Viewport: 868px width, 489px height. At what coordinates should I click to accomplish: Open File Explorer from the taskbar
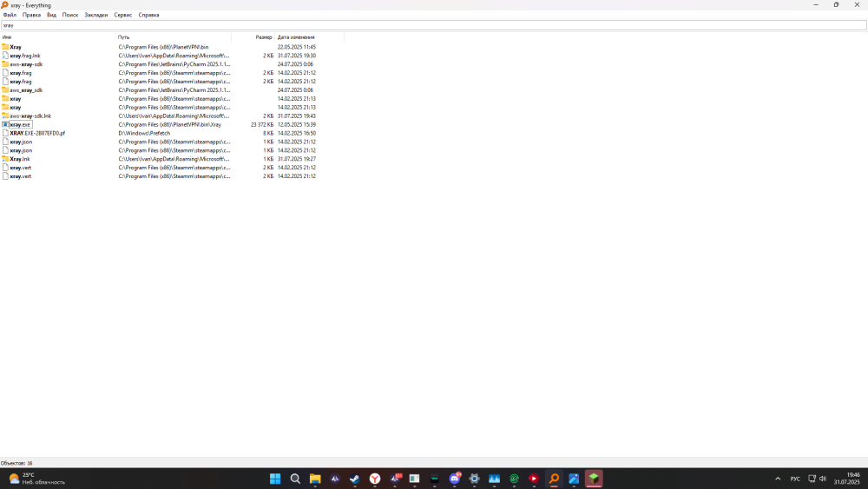(315, 479)
